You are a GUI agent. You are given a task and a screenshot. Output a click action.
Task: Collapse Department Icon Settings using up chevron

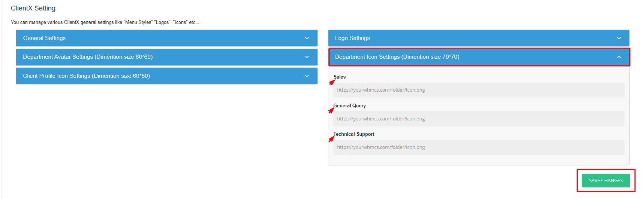tap(619, 57)
